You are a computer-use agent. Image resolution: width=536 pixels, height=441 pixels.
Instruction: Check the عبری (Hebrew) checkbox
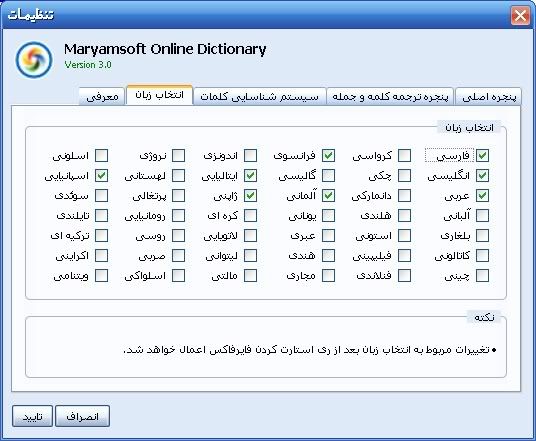(328, 236)
